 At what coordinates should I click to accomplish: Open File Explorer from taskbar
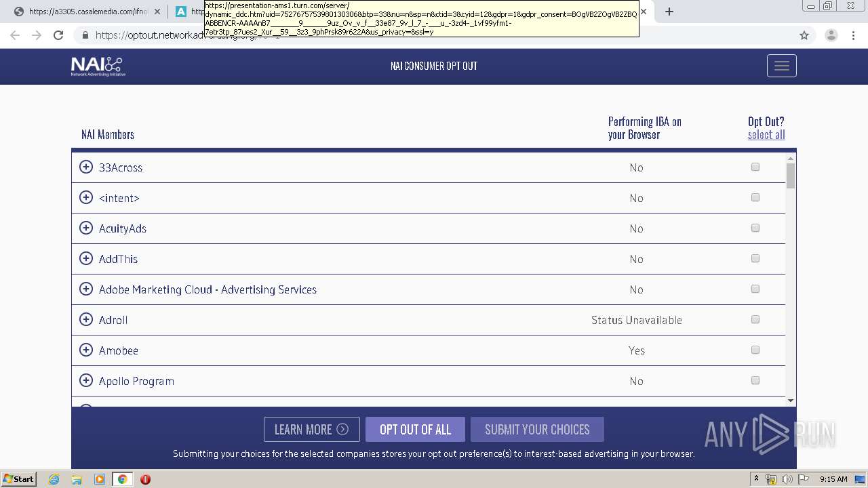(x=77, y=479)
